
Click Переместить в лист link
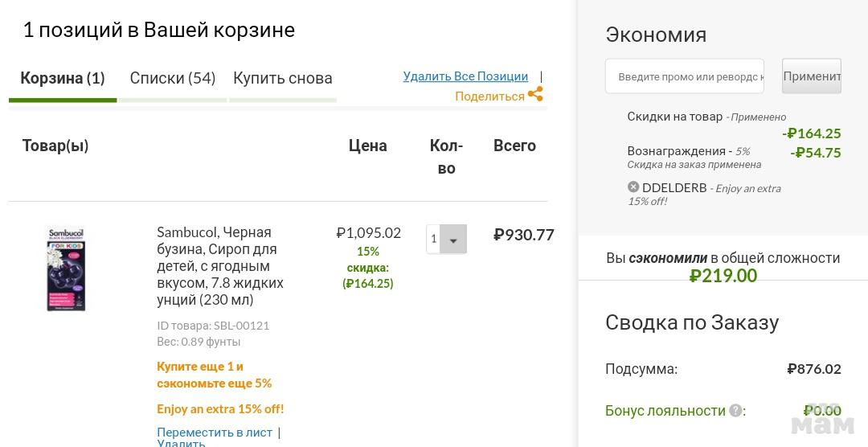tap(215, 433)
